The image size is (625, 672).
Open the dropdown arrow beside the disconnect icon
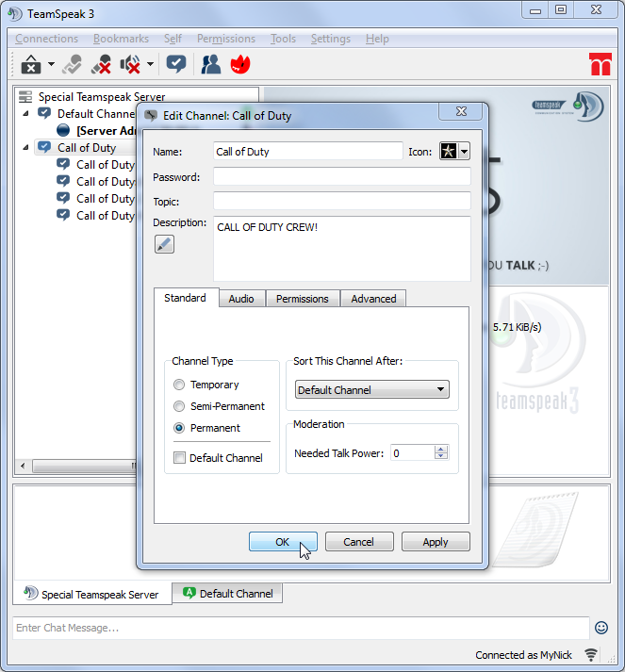tap(52, 64)
